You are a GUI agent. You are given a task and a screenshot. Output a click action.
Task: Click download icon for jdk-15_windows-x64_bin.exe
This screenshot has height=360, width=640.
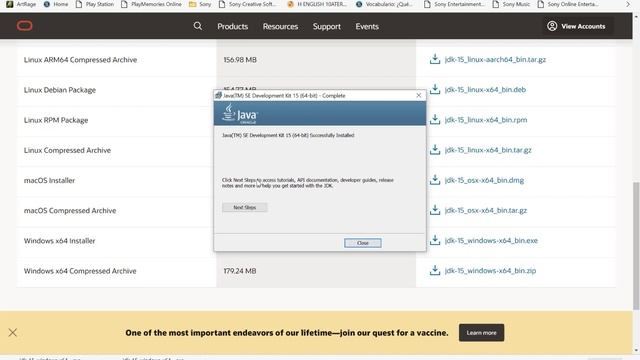tap(435, 240)
